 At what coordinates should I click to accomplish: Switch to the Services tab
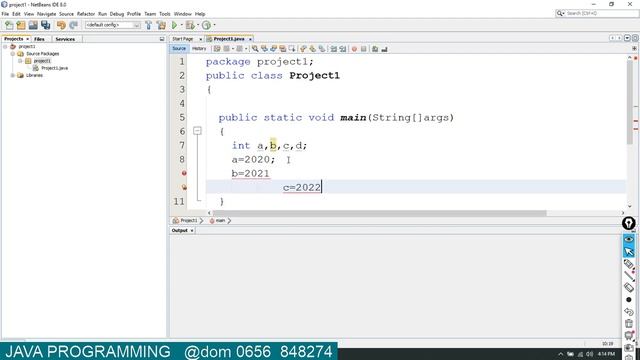click(x=65, y=39)
